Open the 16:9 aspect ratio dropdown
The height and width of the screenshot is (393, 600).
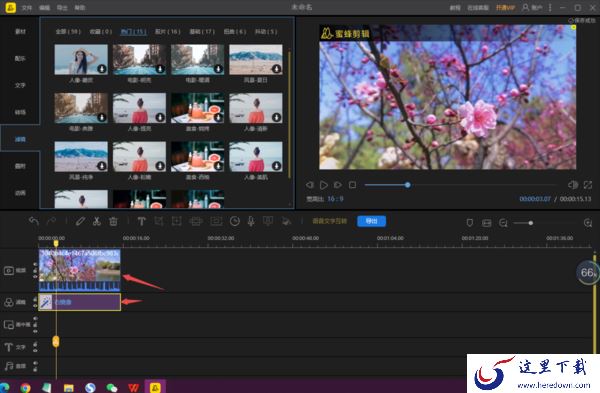point(335,199)
